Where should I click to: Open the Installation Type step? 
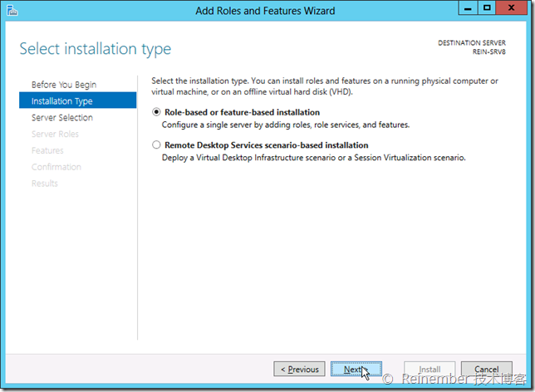(61, 101)
